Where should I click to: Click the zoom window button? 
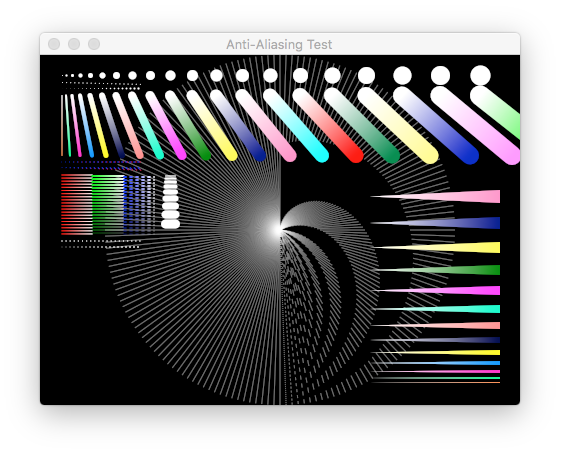coord(94,44)
